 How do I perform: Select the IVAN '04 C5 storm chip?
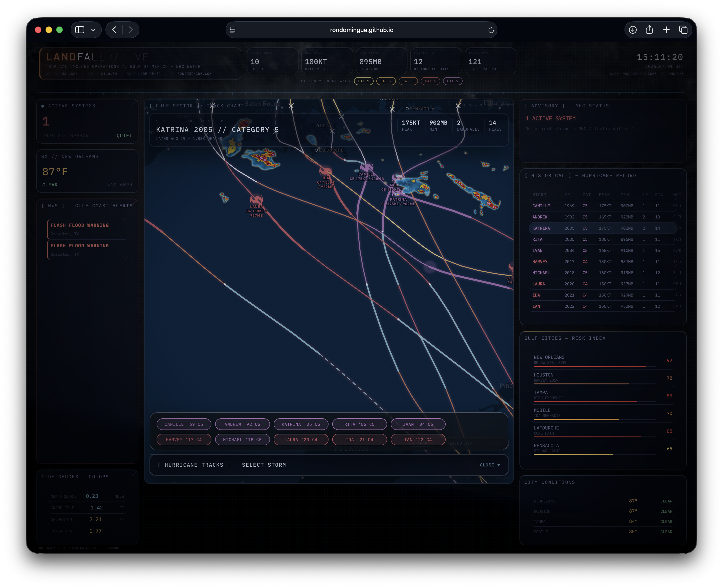coord(418,424)
